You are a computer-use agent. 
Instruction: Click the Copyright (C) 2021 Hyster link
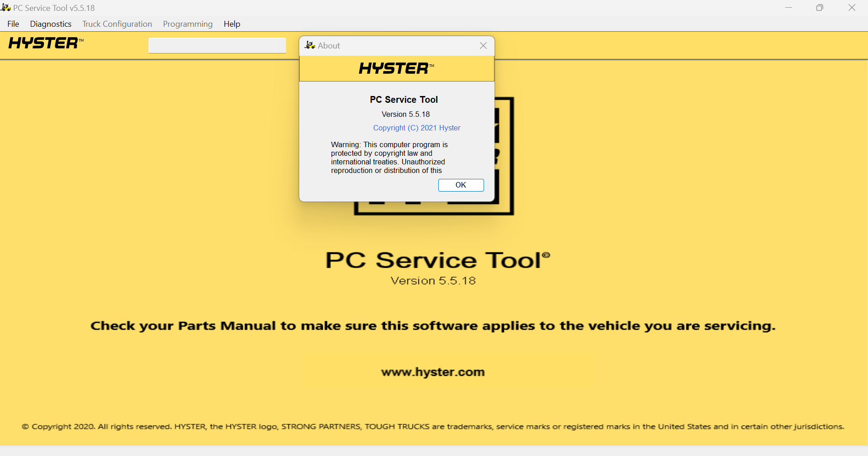pos(417,128)
